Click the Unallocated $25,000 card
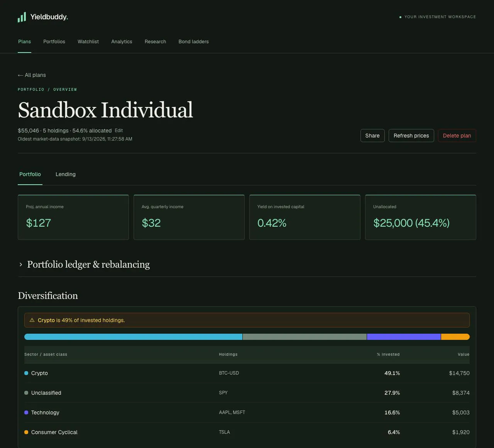This screenshot has height=448, width=494. pos(421,217)
